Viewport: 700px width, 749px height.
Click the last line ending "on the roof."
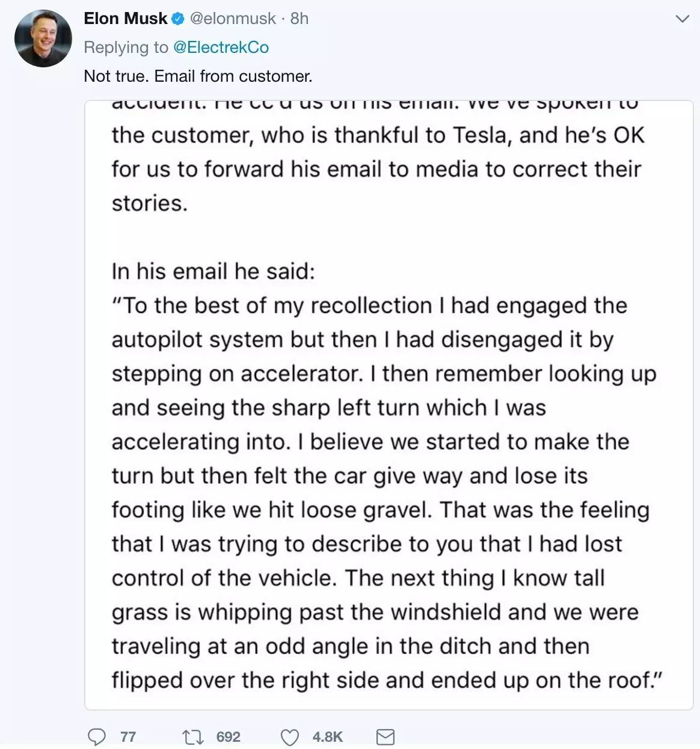(x=386, y=680)
